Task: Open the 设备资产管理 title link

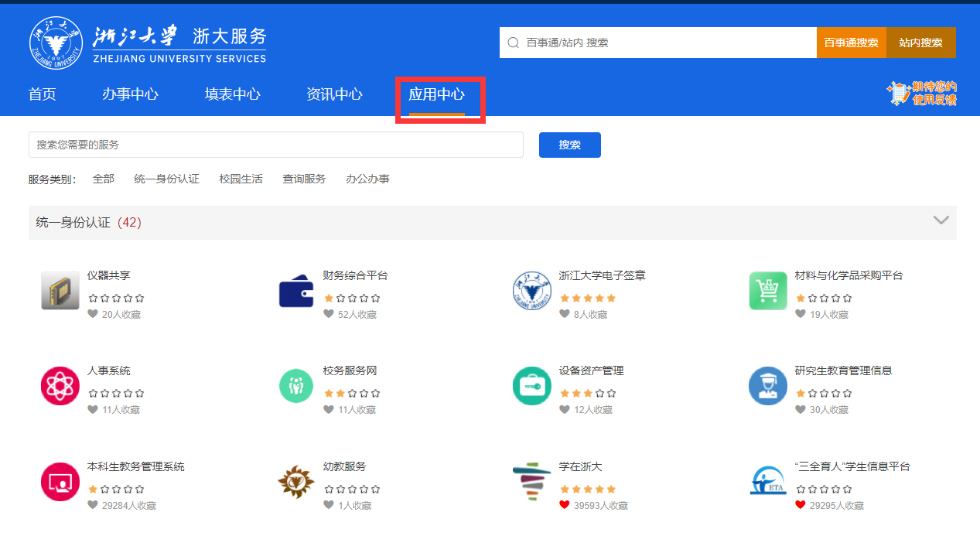Action: point(592,371)
